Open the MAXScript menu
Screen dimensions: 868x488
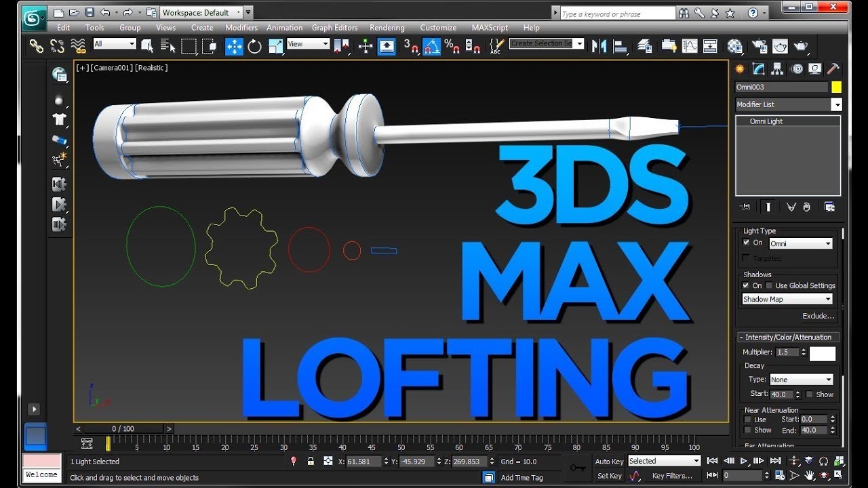coord(490,28)
